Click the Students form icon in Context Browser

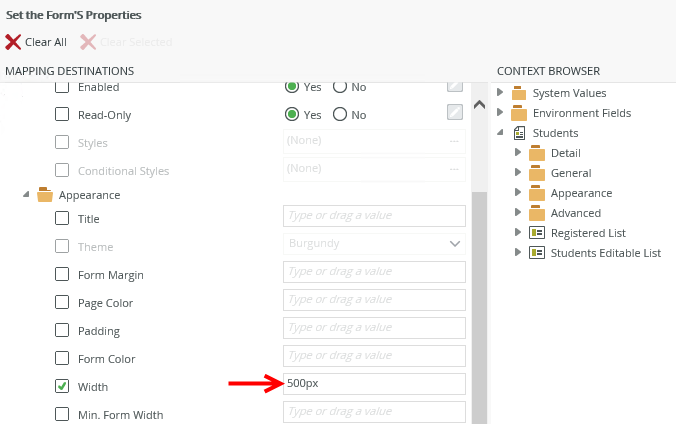coord(519,133)
